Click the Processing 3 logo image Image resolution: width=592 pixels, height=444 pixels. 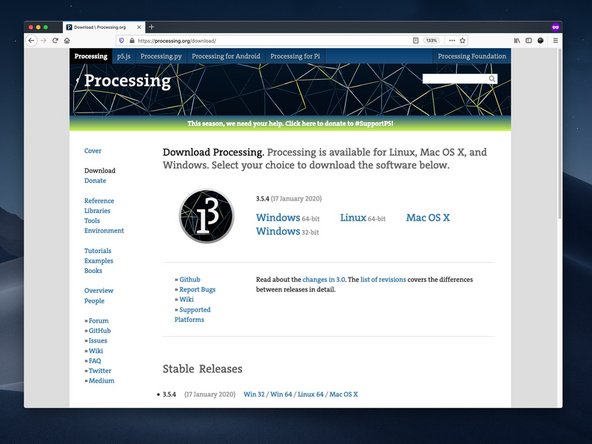click(x=207, y=216)
